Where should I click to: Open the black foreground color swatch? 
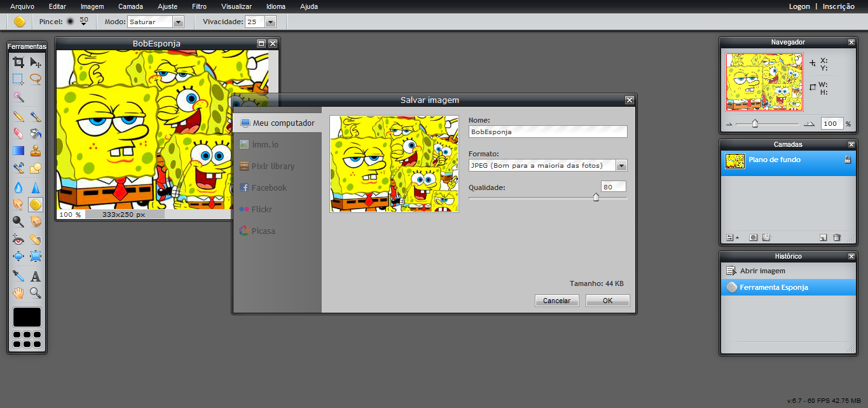coord(27,317)
